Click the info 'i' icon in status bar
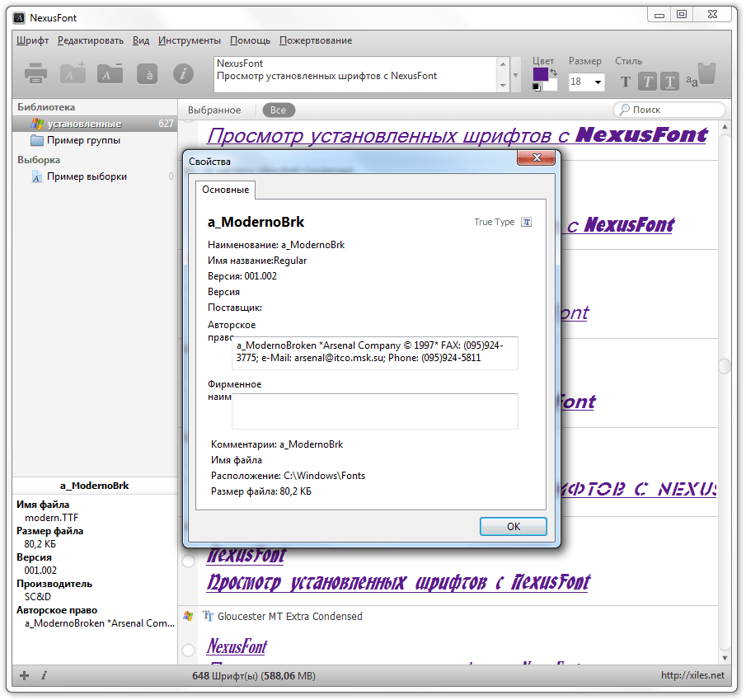 (44, 675)
